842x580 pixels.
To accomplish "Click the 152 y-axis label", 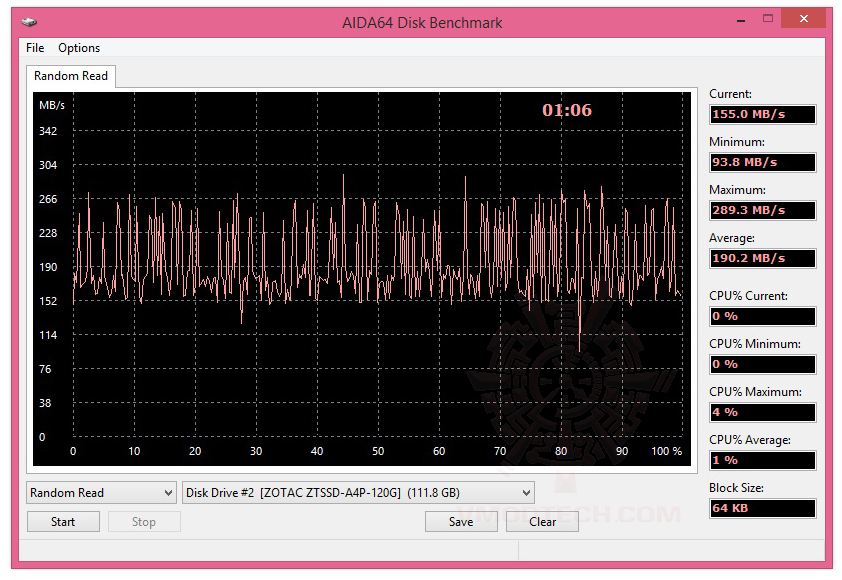I will pos(48,301).
